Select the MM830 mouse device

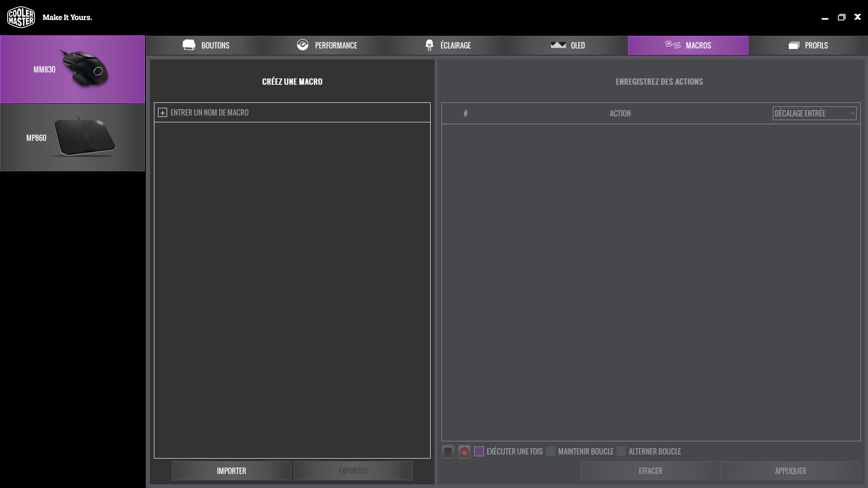(72, 69)
